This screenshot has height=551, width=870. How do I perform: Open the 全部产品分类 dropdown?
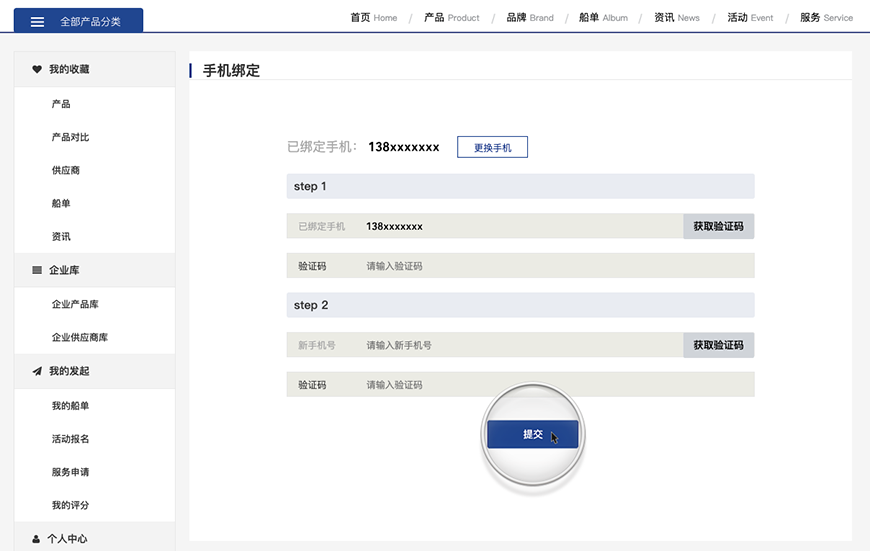coord(78,21)
